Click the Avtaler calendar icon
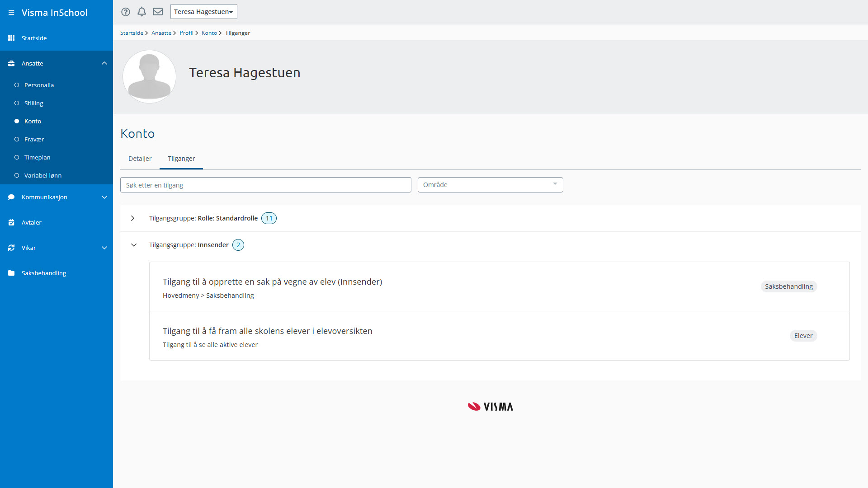 click(x=11, y=222)
